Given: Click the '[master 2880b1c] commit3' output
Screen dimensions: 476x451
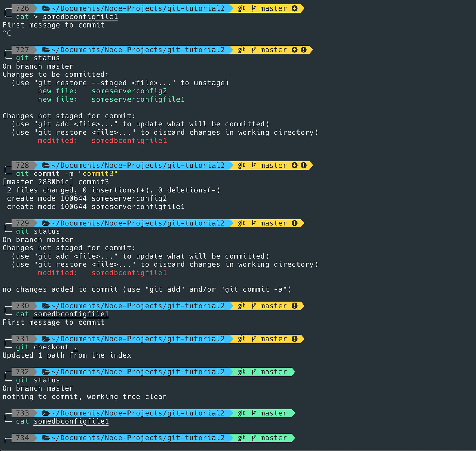Looking at the screenshot, I should point(56,182).
